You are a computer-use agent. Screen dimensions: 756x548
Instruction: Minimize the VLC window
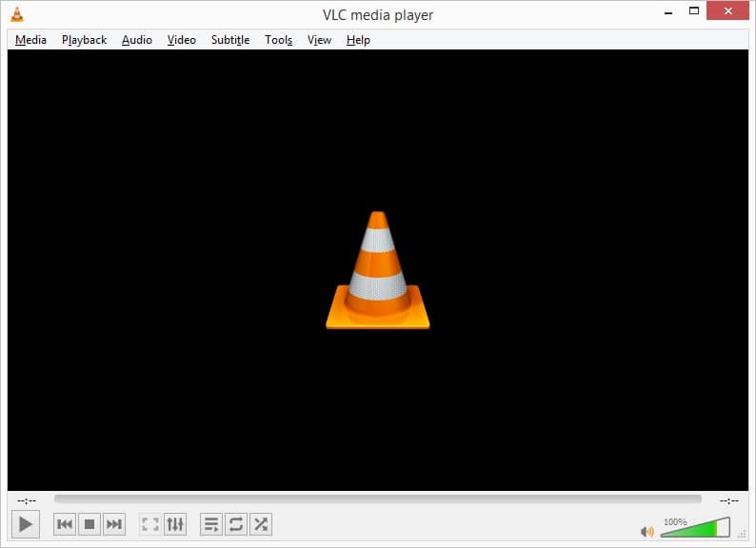(668, 11)
